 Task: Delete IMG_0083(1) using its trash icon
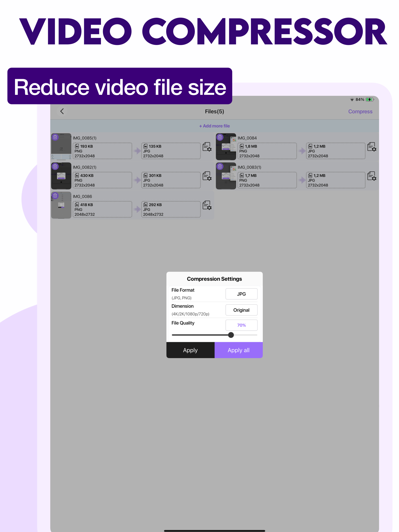[x=220, y=166]
